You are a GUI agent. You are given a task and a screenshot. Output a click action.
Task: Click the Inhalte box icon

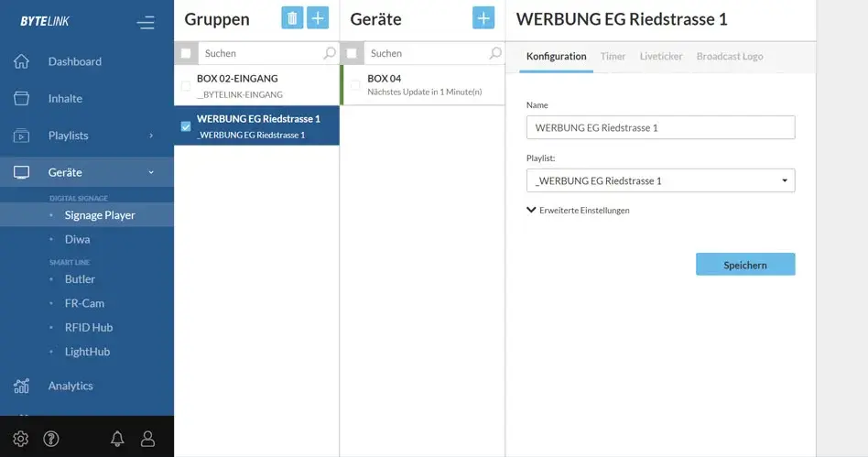[x=21, y=99]
